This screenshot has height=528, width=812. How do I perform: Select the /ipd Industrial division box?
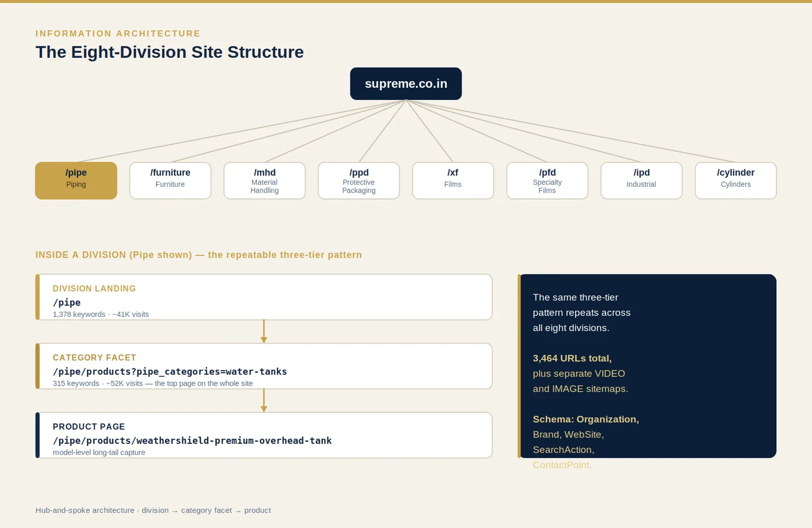point(641,180)
